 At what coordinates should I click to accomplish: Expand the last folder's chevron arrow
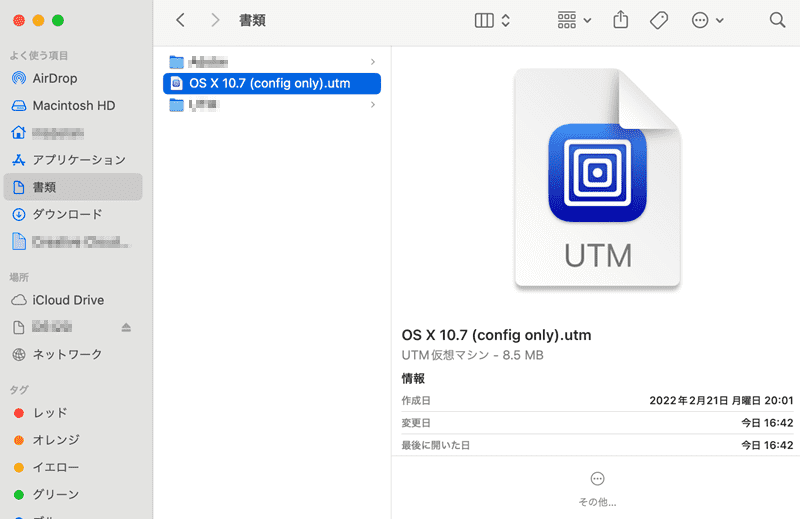(373, 105)
